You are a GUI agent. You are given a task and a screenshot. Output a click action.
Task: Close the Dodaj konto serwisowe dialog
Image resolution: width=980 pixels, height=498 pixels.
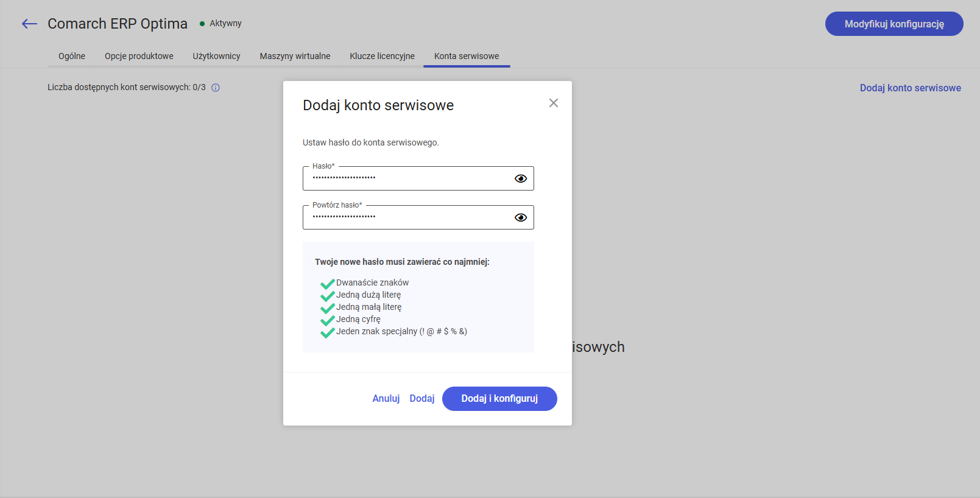(553, 103)
